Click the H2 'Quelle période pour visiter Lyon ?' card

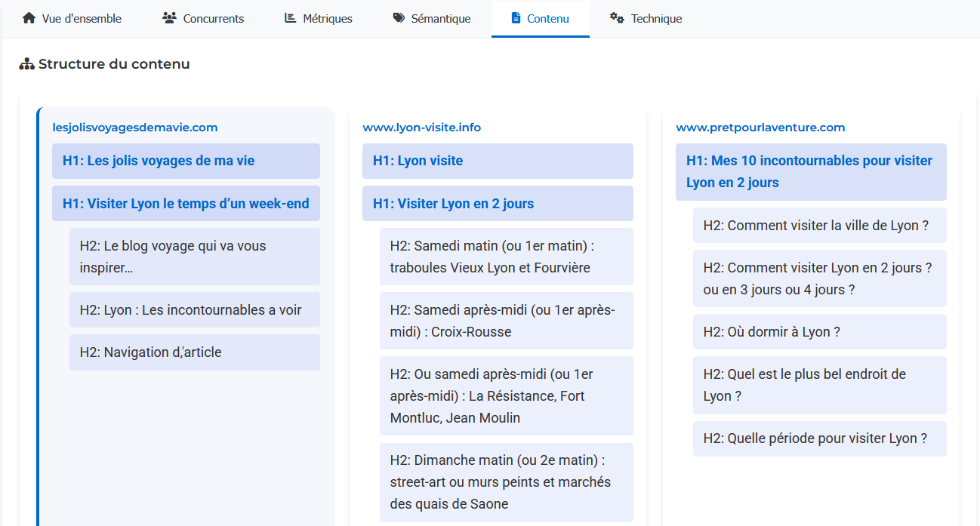[x=819, y=438]
